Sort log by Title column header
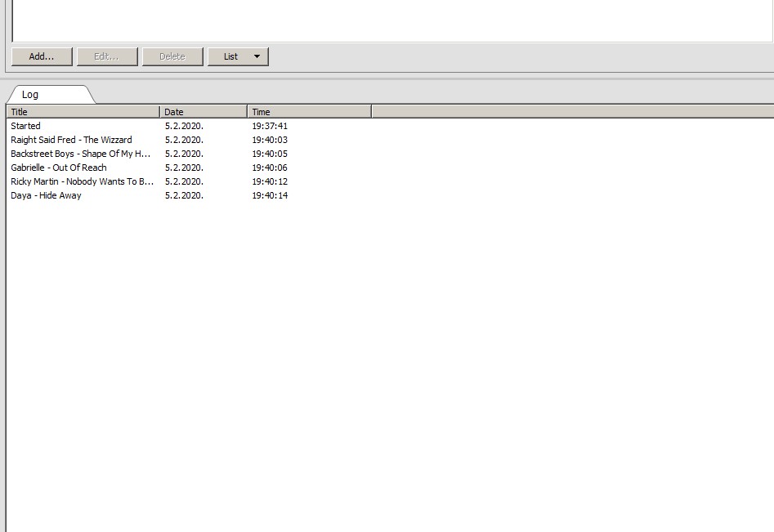Viewport: 774px width, 532px height. click(x=83, y=111)
